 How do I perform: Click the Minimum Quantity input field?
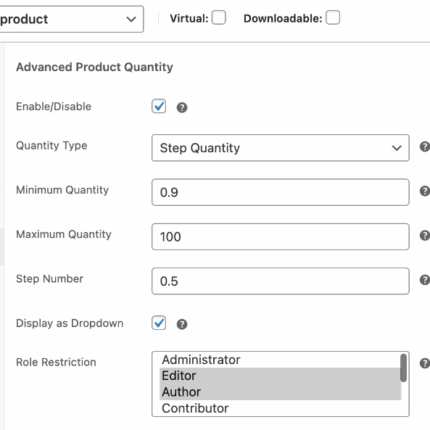click(280, 192)
